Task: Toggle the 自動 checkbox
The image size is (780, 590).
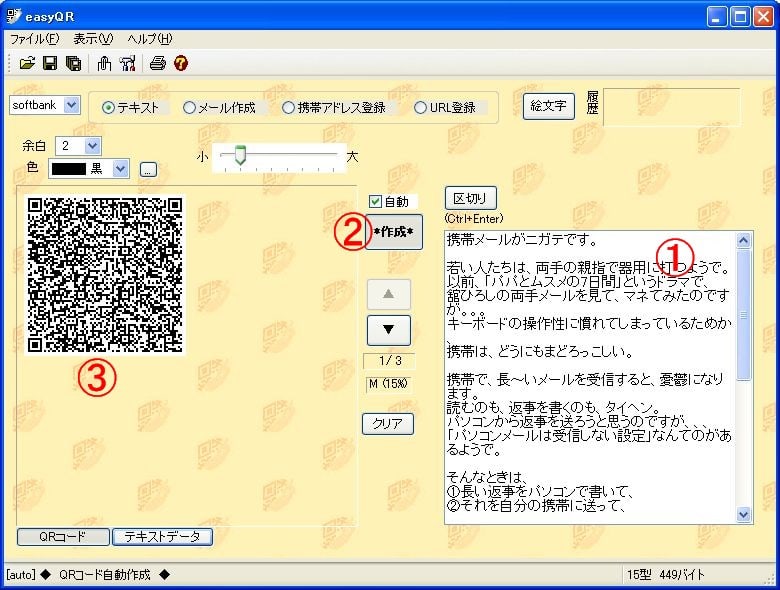Action: pos(375,201)
